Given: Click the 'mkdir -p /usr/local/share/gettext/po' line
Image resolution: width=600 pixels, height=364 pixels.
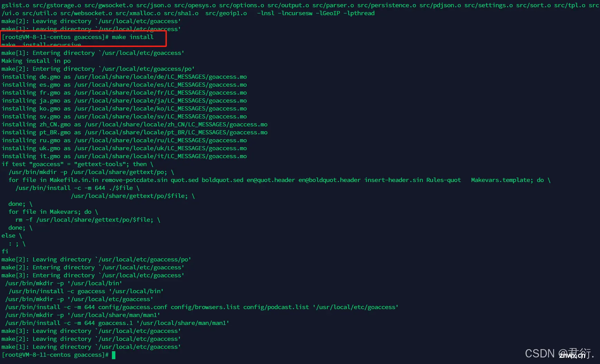Looking at the screenshot, I should [x=91, y=172].
